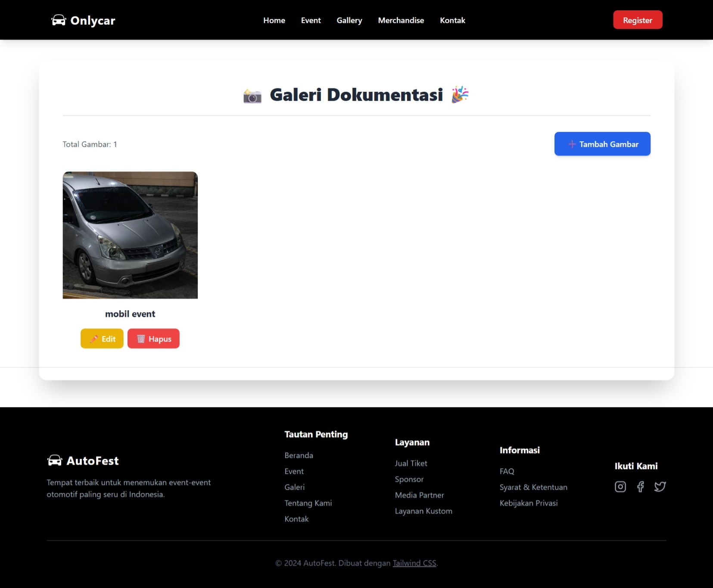The height and width of the screenshot is (588, 713).
Task: Open Layanan Kustom link
Action: tap(423, 511)
